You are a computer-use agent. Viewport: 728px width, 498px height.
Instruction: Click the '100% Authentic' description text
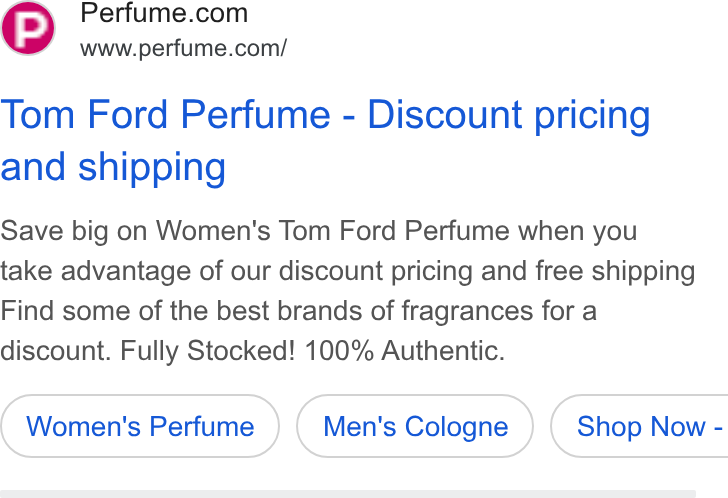point(404,350)
